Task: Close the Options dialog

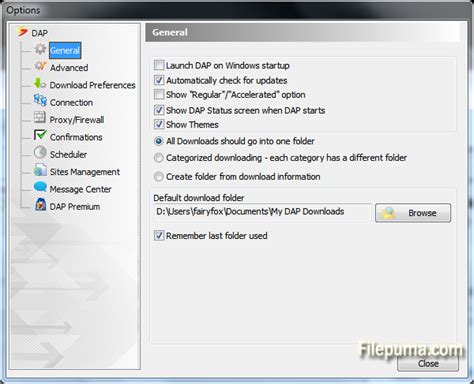Action: (428, 363)
